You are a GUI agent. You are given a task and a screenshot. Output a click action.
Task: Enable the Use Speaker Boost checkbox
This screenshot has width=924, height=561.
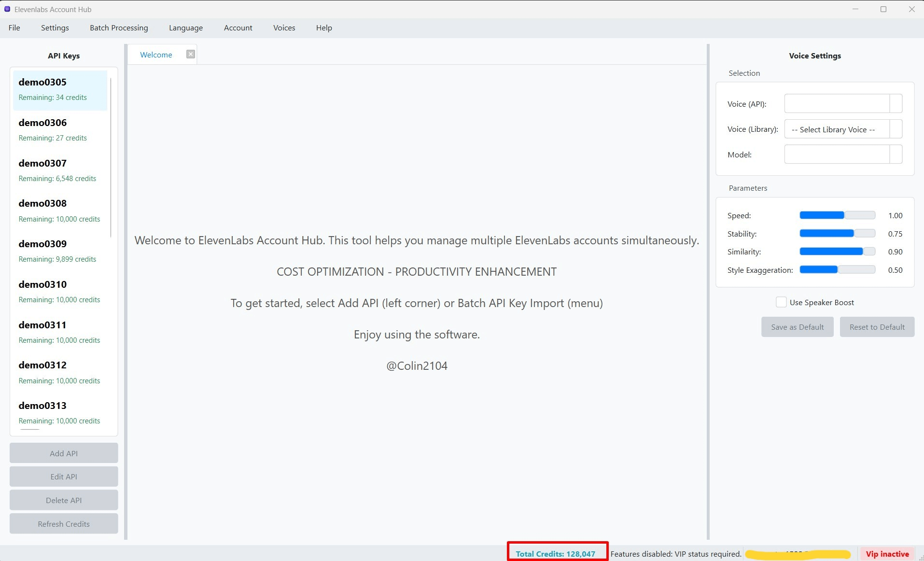tap(781, 302)
